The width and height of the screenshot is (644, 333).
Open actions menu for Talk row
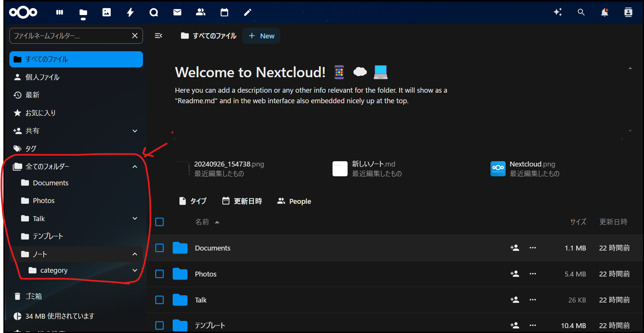click(533, 300)
